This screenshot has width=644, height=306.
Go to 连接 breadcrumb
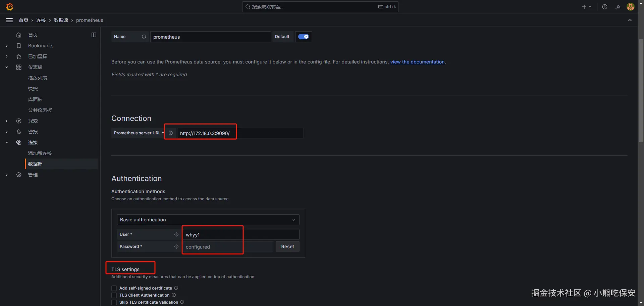pyautogui.click(x=41, y=20)
